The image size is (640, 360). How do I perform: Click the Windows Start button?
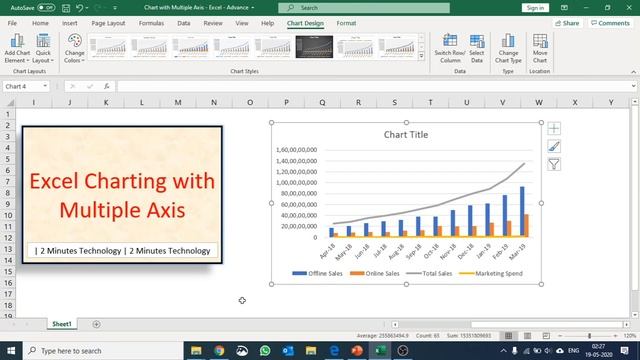point(11,351)
